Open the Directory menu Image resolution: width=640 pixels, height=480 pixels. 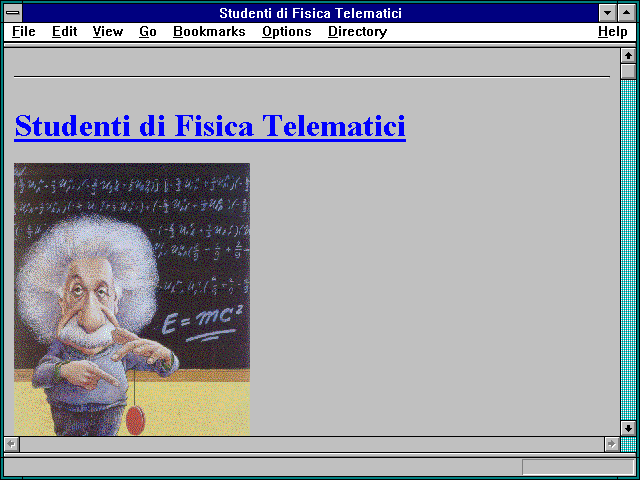pos(358,31)
